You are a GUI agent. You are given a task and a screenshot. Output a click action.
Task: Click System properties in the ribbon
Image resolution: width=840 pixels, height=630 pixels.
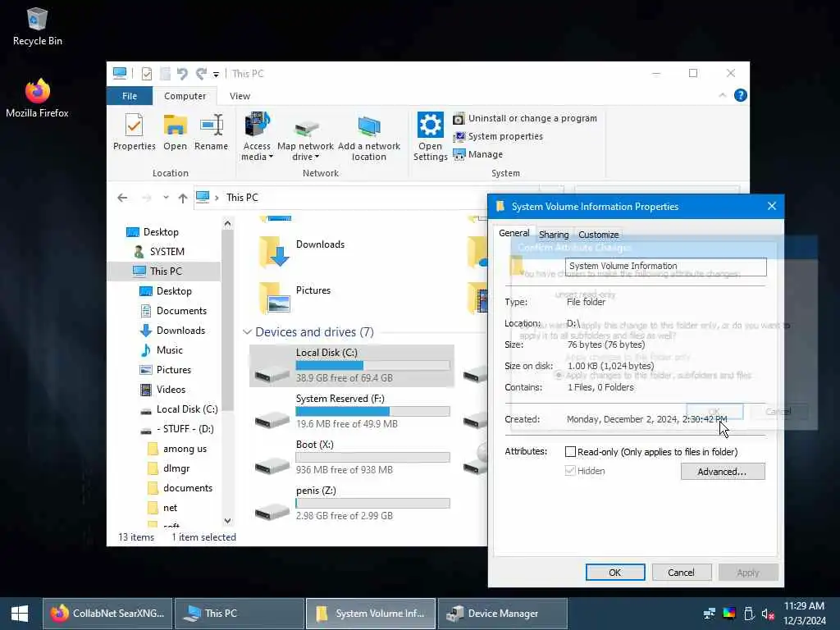[x=498, y=137]
